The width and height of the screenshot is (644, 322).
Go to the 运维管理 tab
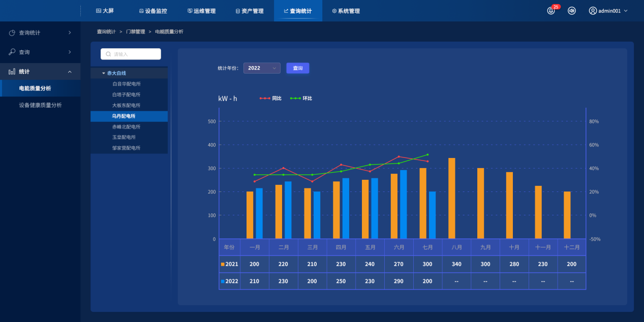(201, 11)
